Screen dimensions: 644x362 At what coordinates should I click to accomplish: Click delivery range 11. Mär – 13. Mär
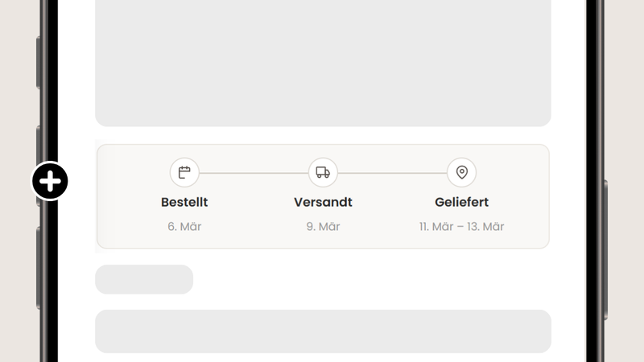click(461, 227)
